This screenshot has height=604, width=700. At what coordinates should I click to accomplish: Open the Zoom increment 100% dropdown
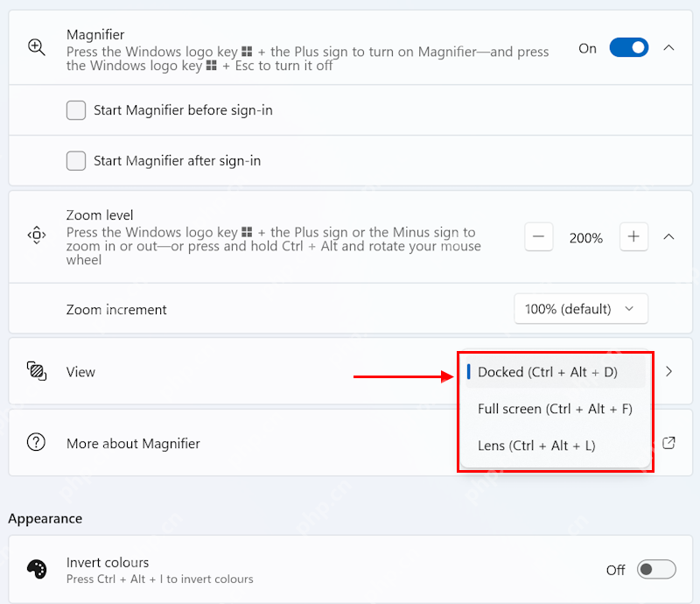pos(581,309)
